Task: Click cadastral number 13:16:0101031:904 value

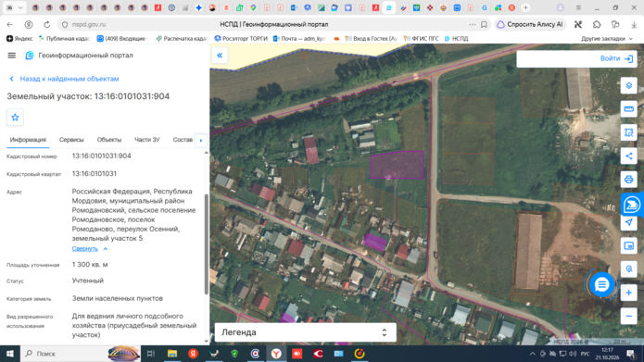Action: tap(101, 156)
